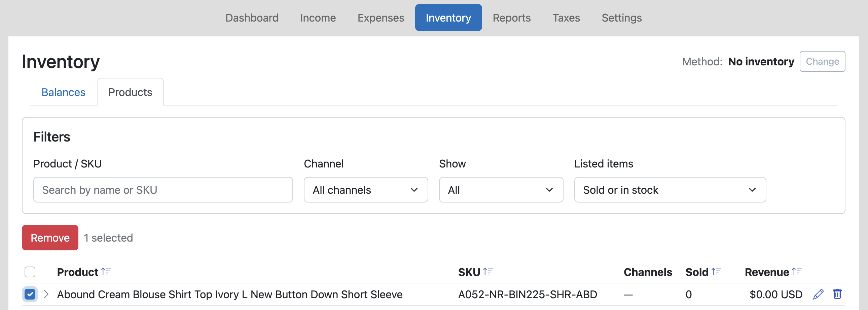Click the trash delete icon in product row
The width and height of the screenshot is (868, 310).
(837, 294)
